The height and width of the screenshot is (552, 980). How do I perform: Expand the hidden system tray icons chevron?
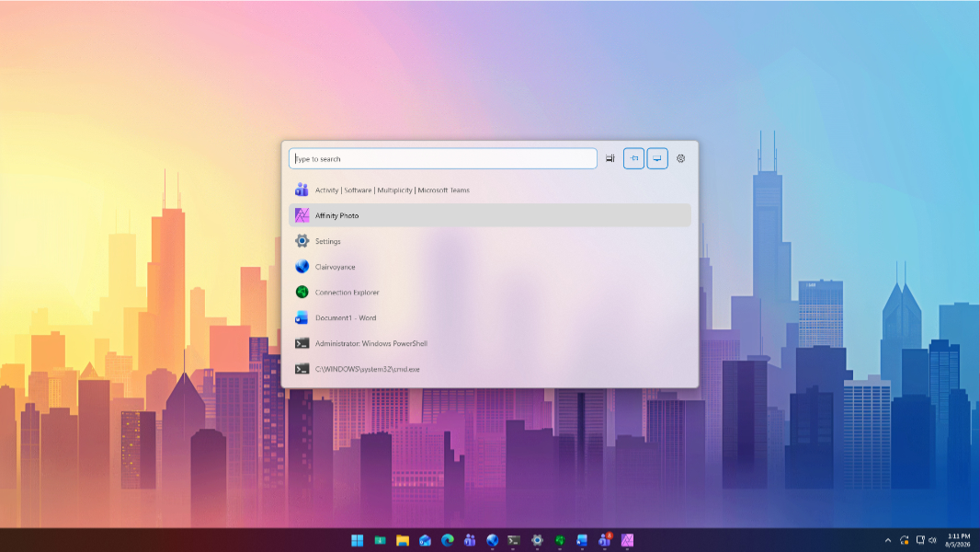tap(887, 540)
